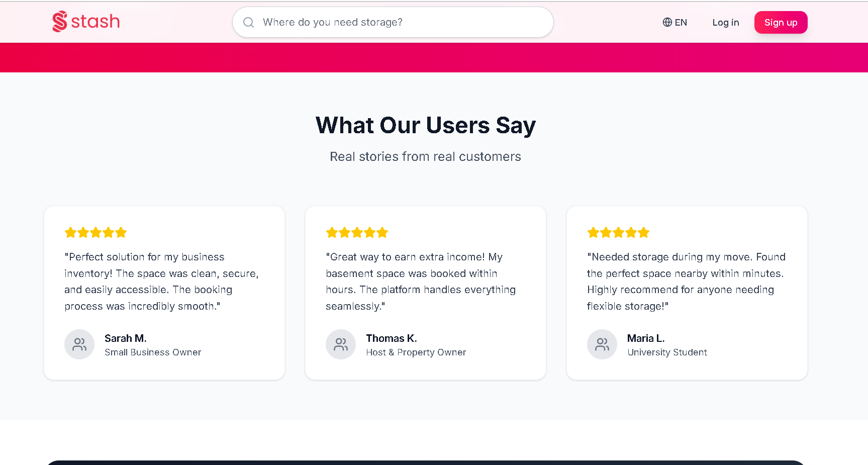The width and height of the screenshot is (868, 465).
Task: Click the "University Student" label
Action: tap(667, 352)
